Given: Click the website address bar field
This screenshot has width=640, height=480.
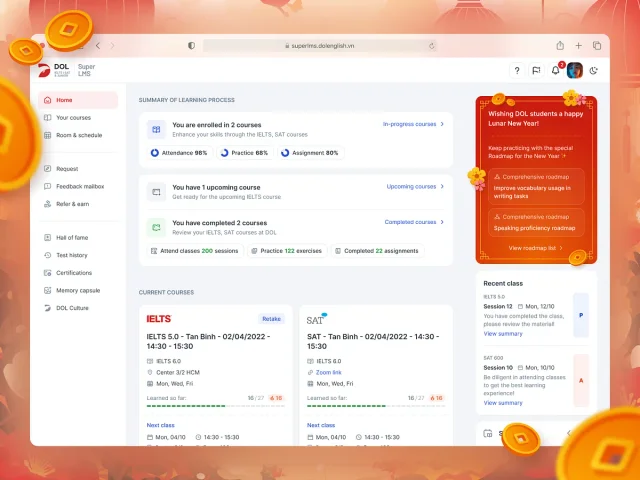Looking at the screenshot, I should click(320, 46).
